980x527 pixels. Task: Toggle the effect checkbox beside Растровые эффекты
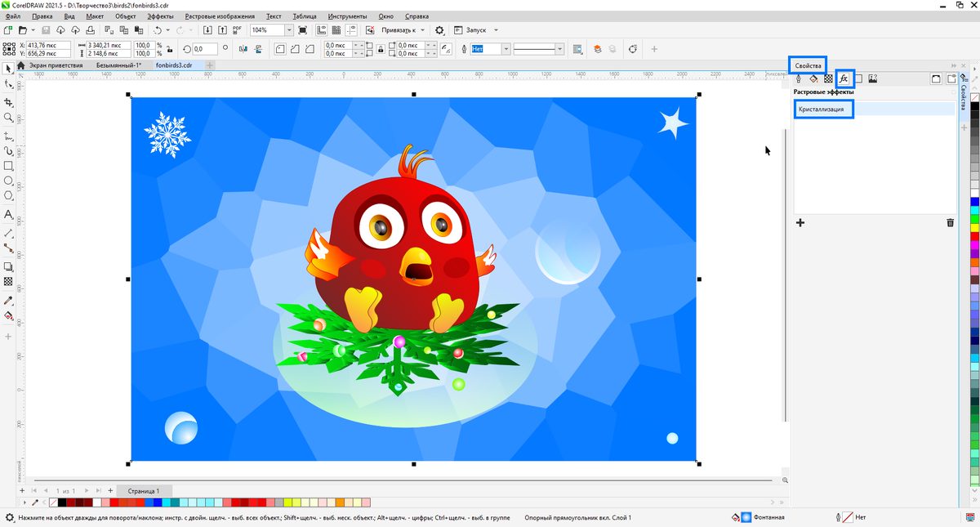click(x=954, y=92)
